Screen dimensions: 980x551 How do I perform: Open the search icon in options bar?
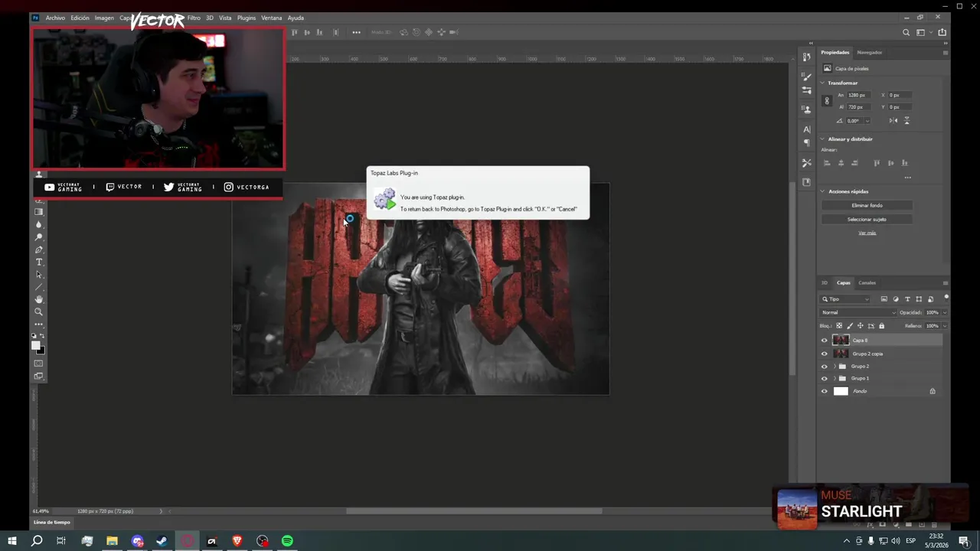906,32
